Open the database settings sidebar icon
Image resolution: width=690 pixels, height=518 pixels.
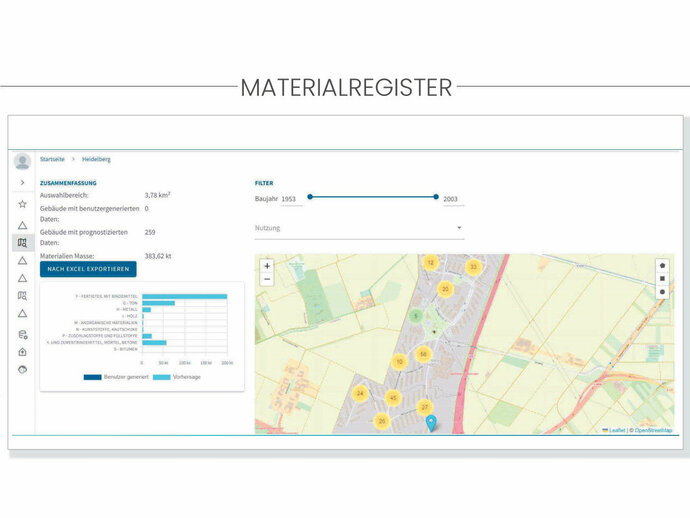click(x=22, y=334)
